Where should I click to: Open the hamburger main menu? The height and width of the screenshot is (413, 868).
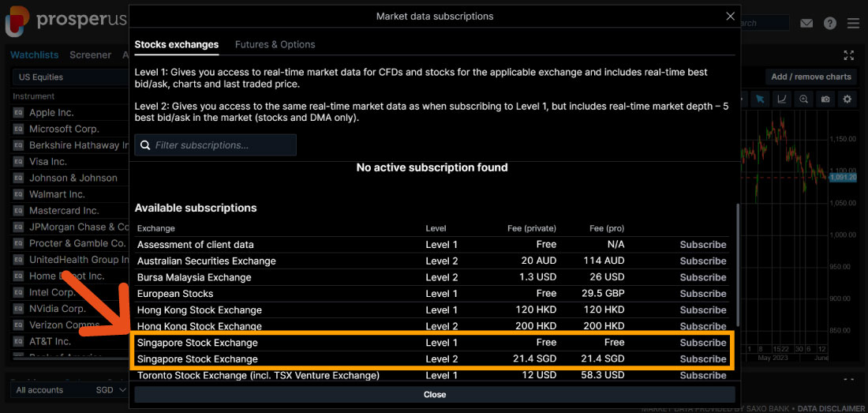coord(853,23)
